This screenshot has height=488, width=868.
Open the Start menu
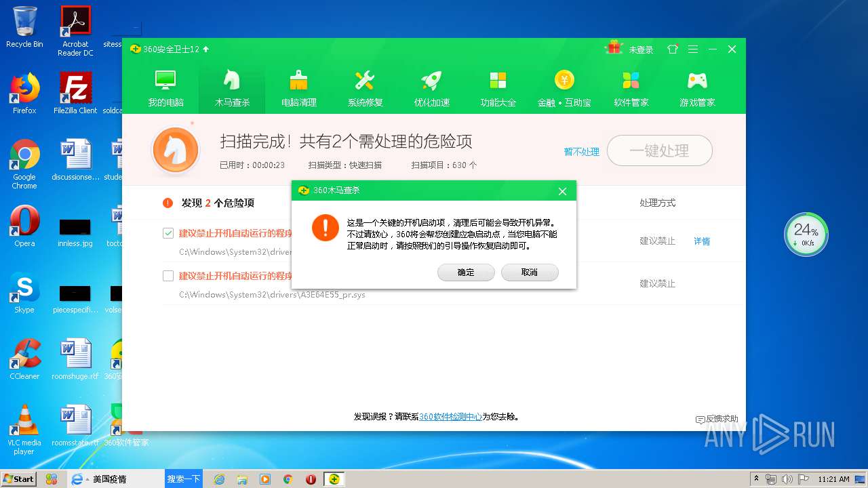point(18,479)
